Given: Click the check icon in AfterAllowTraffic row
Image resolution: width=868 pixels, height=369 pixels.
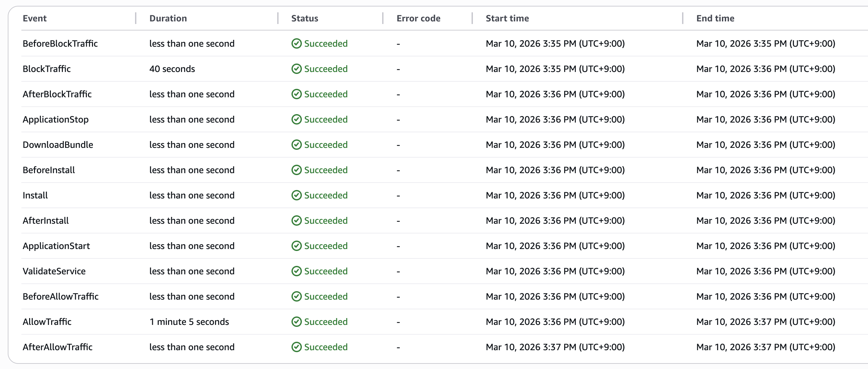Looking at the screenshot, I should click(x=296, y=347).
